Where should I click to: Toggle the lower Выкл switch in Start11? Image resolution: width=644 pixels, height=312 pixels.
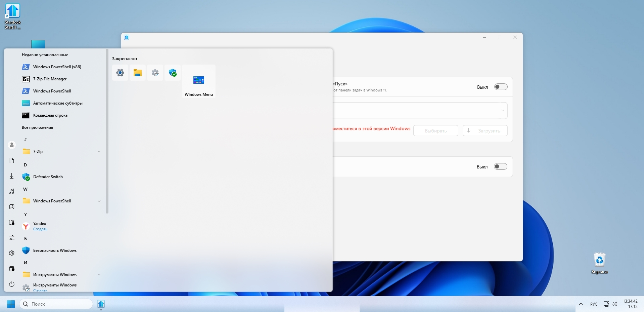[500, 167]
